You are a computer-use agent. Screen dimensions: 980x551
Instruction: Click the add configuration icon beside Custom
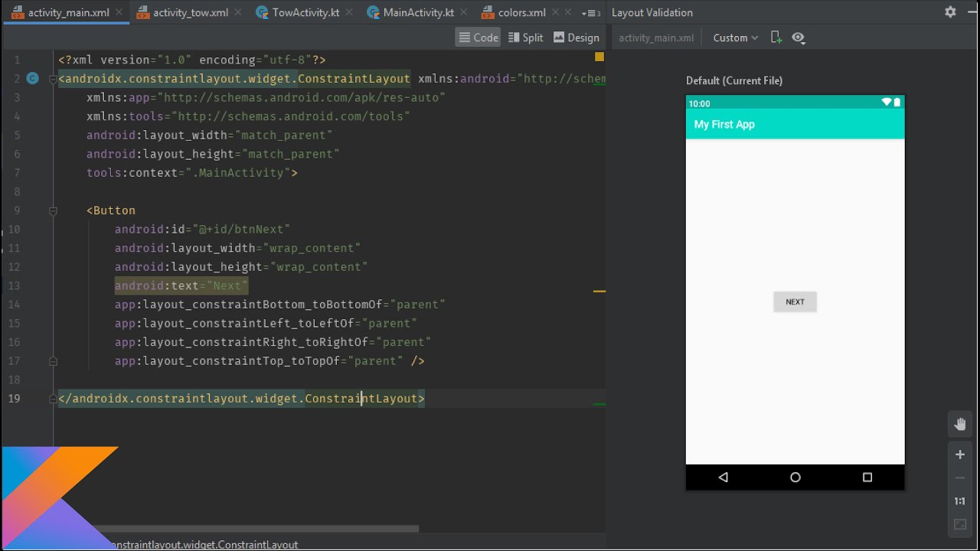tap(775, 37)
